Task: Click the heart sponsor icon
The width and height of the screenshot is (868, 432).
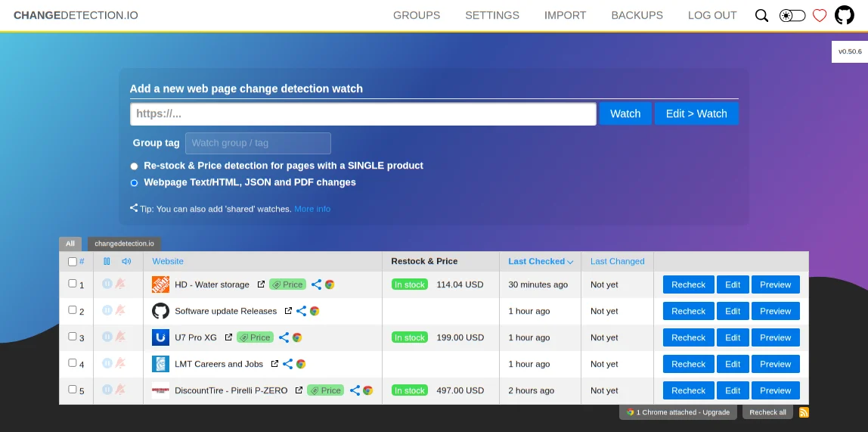Action: (x=820, y=15)
